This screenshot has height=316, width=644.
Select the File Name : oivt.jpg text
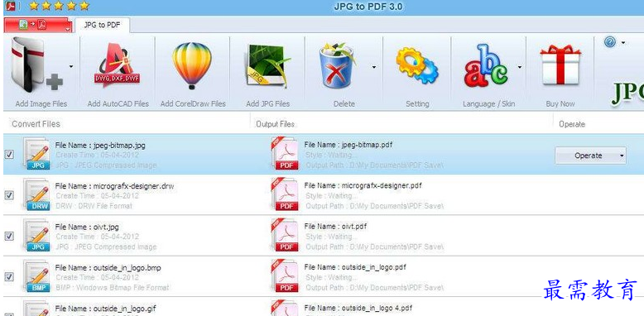pos(87,227)
